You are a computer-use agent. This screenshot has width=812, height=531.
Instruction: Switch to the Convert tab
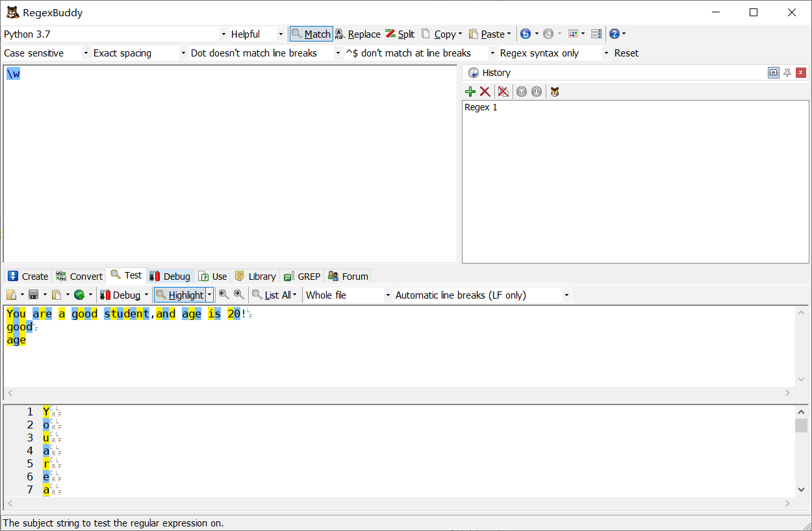tap(79, 276)
